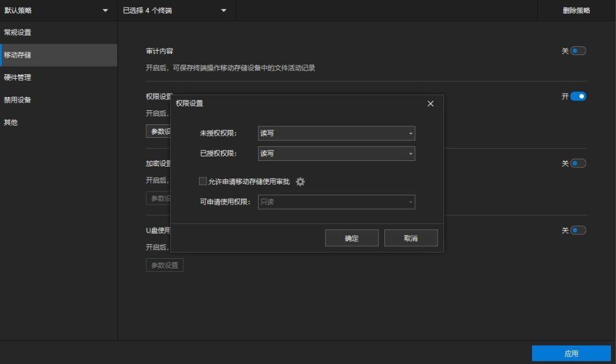Click the 应用 button

click(571, 353)
